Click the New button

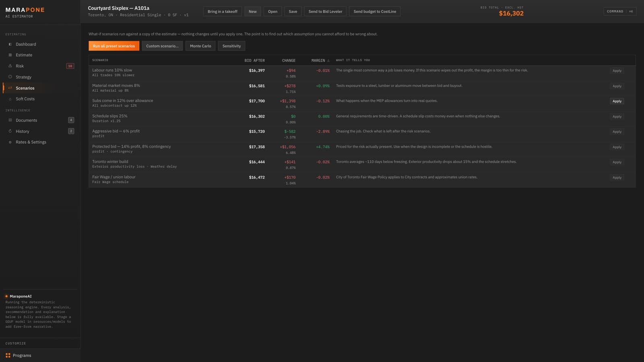click(x=252, y=12)
